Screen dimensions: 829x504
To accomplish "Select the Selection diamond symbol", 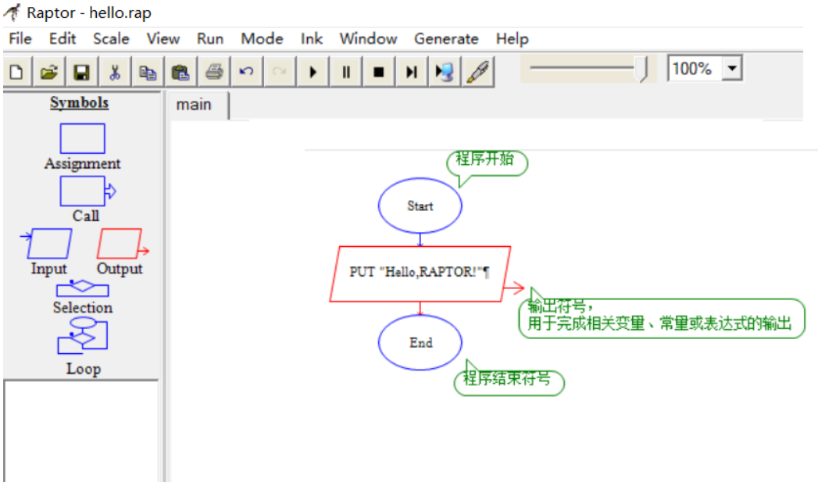I will pyautogui.click(x=83, y=288).
